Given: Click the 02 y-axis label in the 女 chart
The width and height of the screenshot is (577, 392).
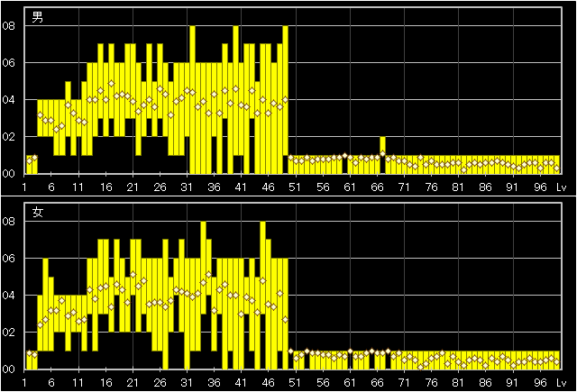Looking at the screenshot, I should (x=8, y=333).
